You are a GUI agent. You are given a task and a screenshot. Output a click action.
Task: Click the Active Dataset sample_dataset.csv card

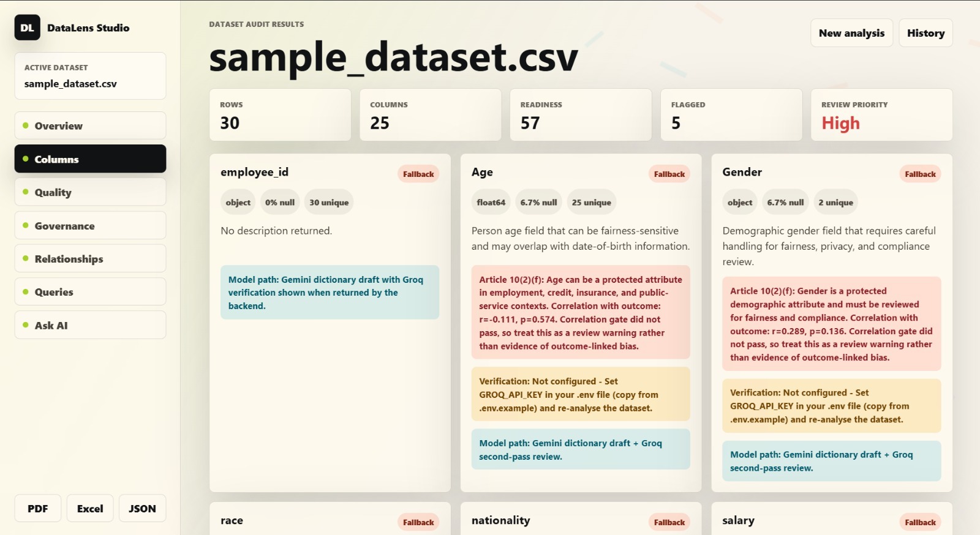[90, 76]
